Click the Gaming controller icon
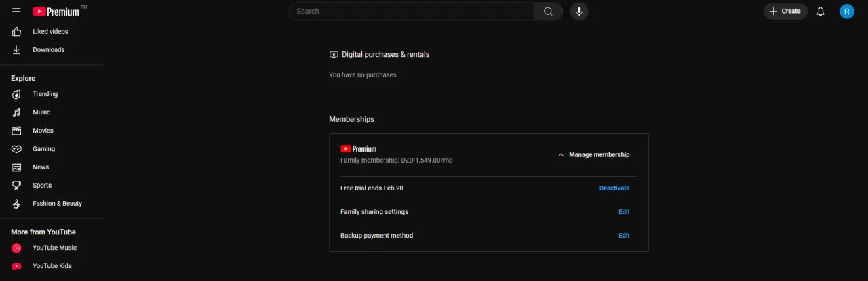Screen dimensions: 868x281 (17, 149)
